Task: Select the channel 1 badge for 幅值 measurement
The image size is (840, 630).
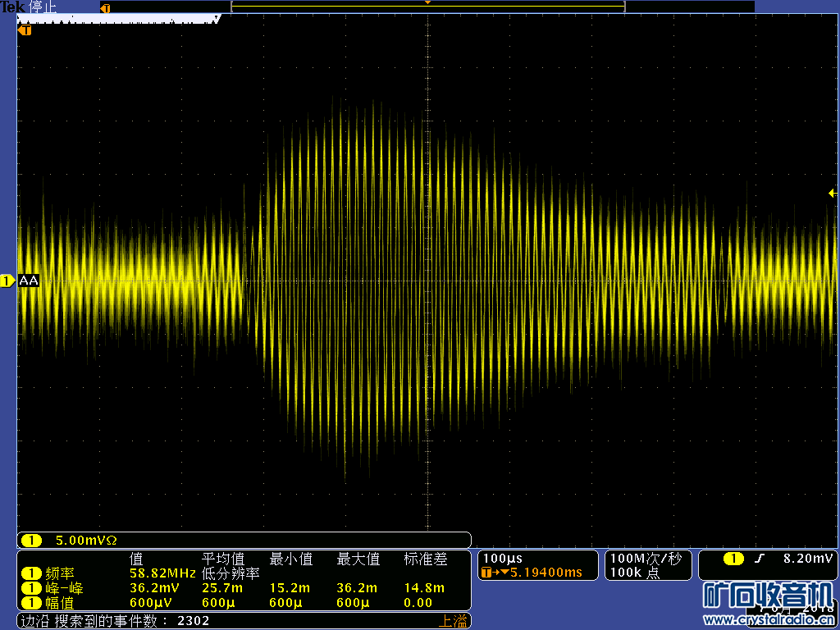Action: point(31,603)
